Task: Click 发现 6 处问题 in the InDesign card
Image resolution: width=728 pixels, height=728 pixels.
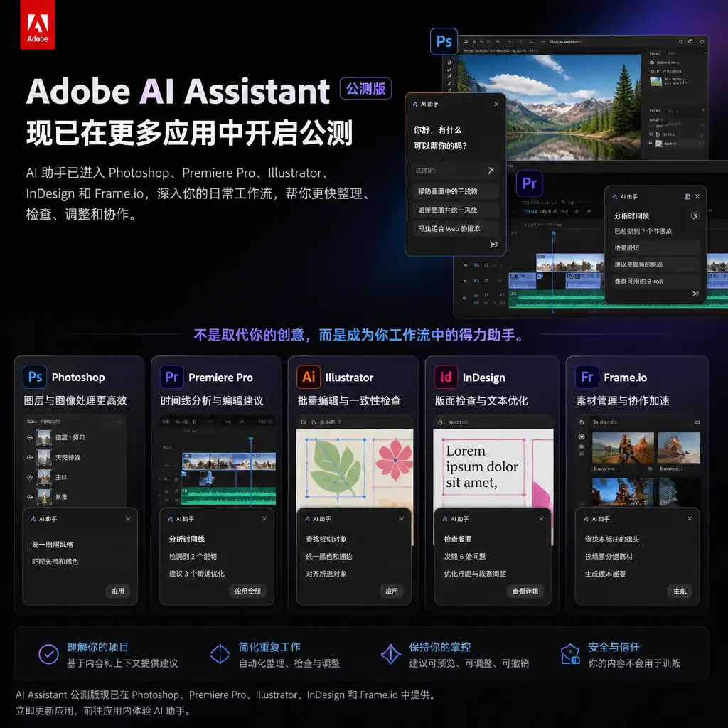Action: [465, 556]
